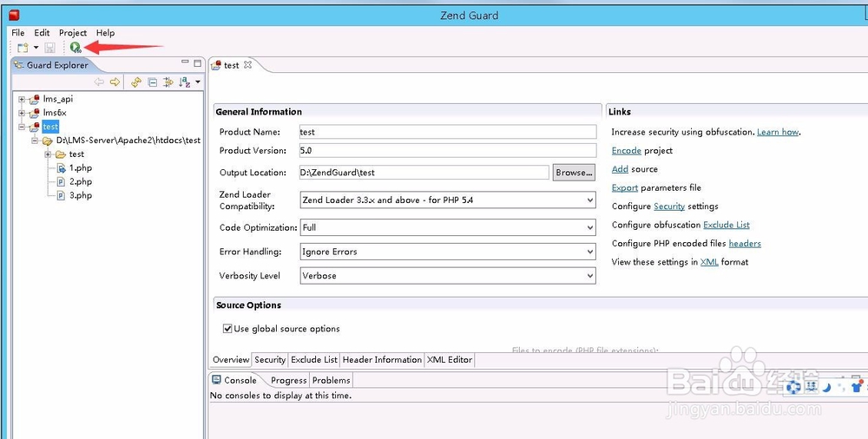Image resolution: width=868 pixels, height=439 pixels.
Task: Click the Link with Editor sync icon
Action: 135,82
